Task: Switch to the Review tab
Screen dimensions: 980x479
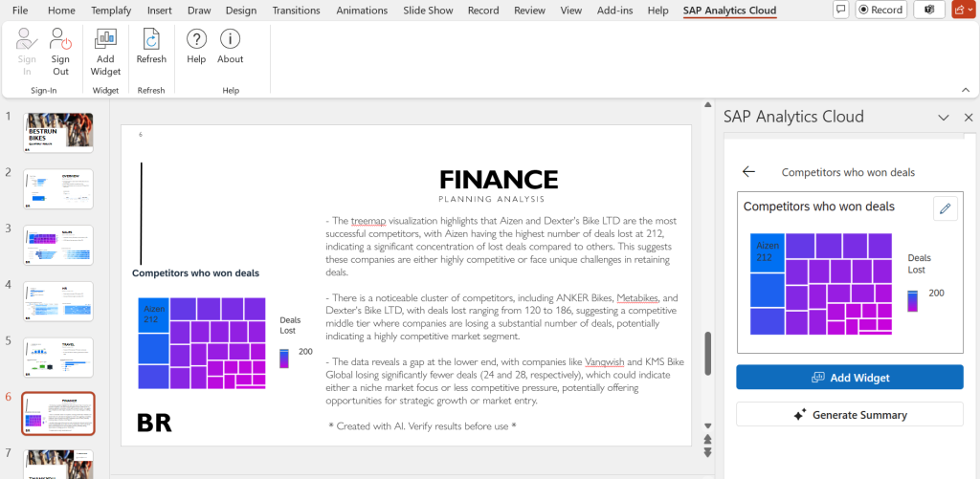Action: pyautogui.click(x=529, y=10)
